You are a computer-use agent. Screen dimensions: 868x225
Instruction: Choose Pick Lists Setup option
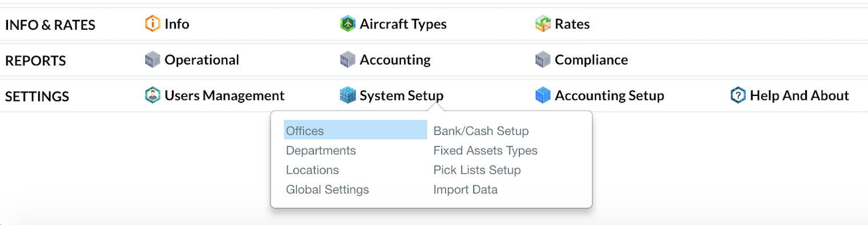477,170
